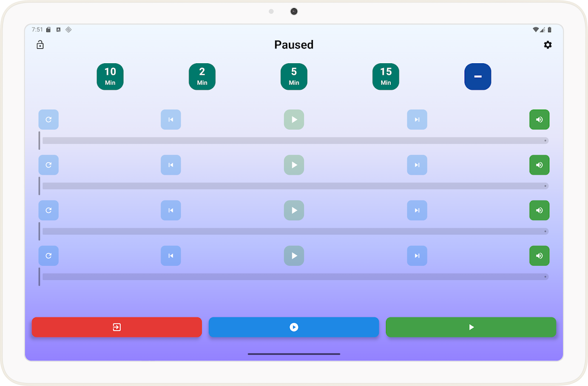This screenshot has width=588, height=386.
Task: Skip to the previous item in the second track
Action: 171,165
